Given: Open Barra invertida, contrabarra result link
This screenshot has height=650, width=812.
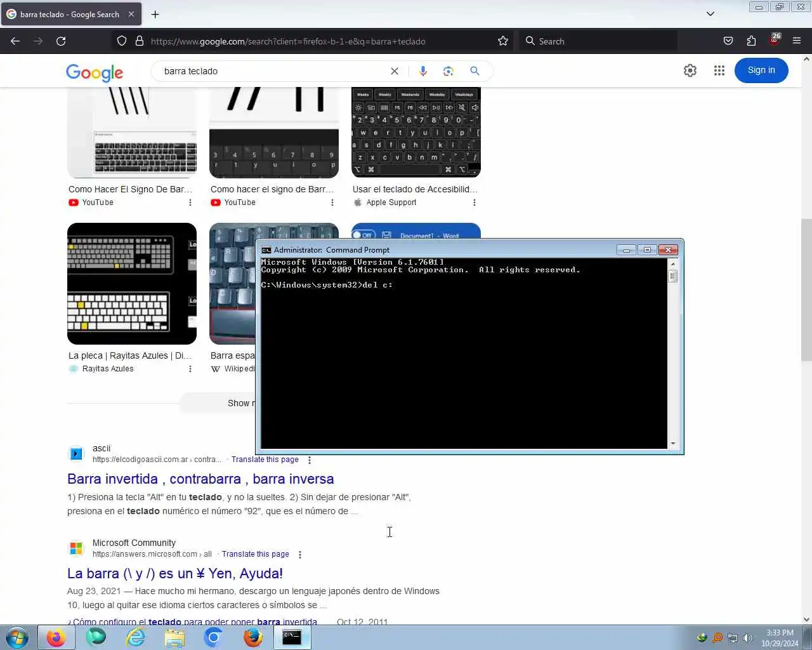Looking at the screenshot, I should pyautogui.click(x=200, y=479).
